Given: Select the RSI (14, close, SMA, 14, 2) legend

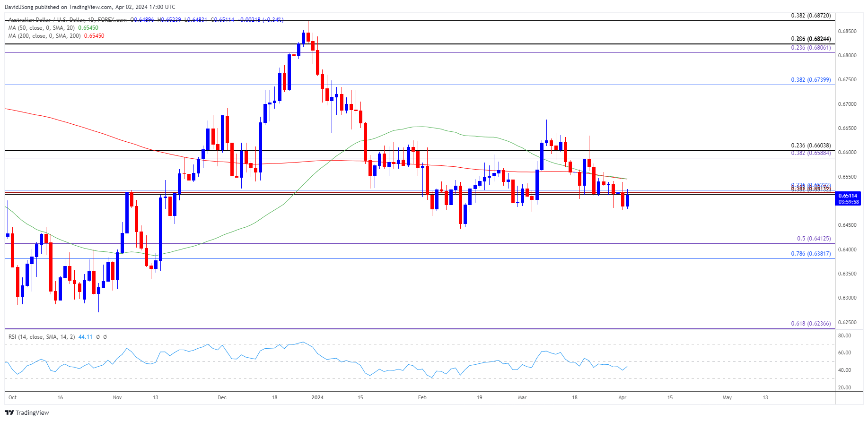Looking at the screenshot, I should (x=42, y=337).
